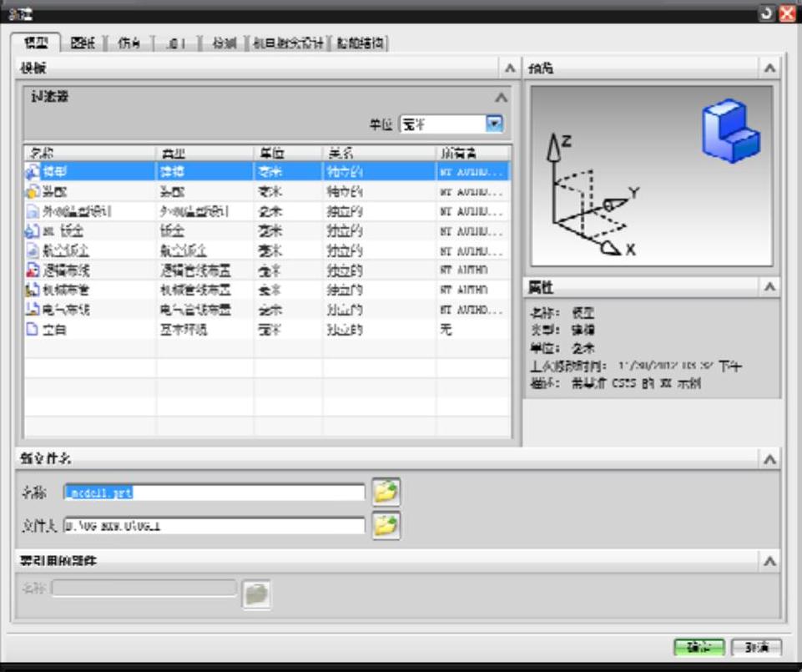Open the 仿真 (Simulation) tab
The image size is (802, 672).
click(x=129, y=43)
